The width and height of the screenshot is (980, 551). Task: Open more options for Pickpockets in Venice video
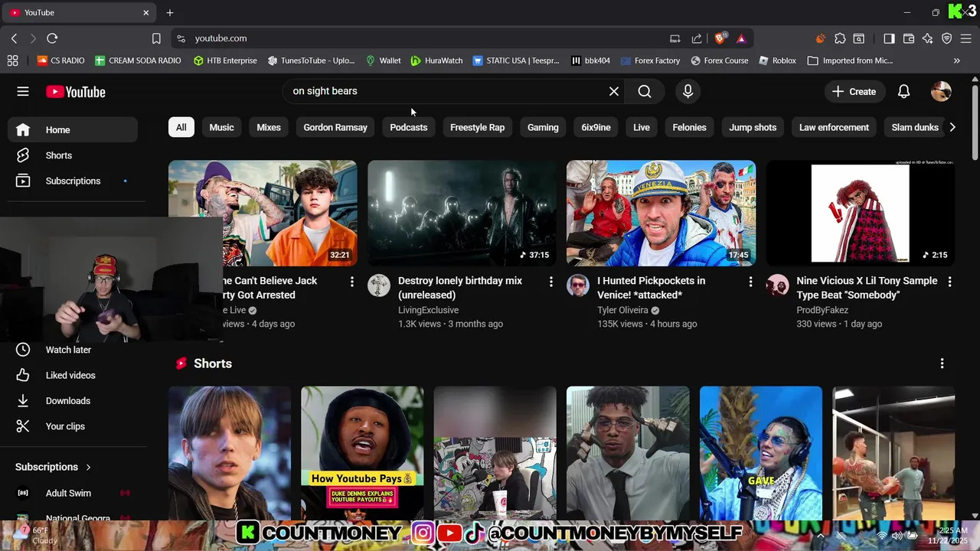[750, 282]
